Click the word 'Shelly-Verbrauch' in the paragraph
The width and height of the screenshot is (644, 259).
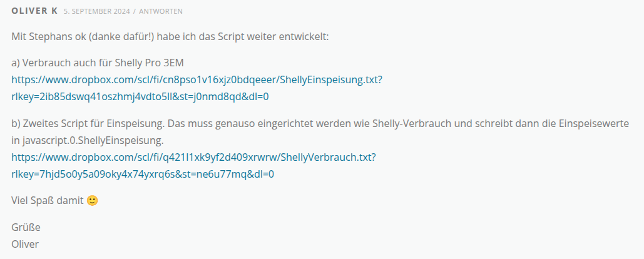pyautogui.click(x=429, y=123)
